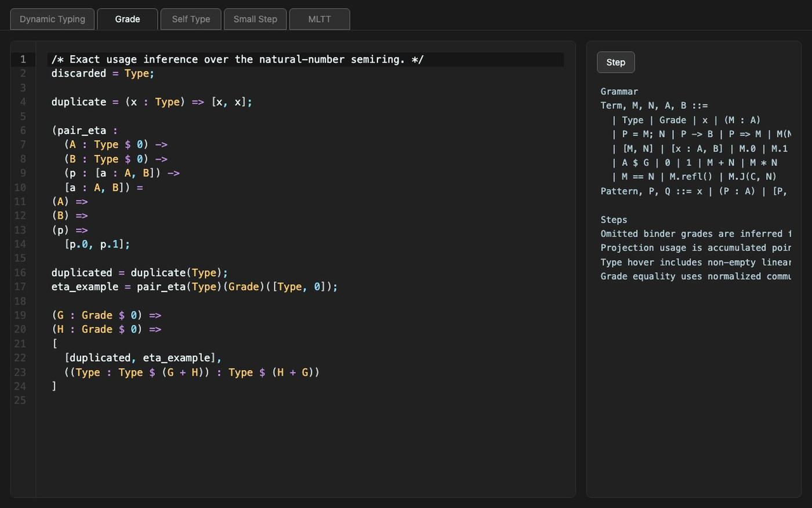Screen dimensions: 812x508
Task: Click 'Type hover includes non-empty' note
Action: point(696,262)
